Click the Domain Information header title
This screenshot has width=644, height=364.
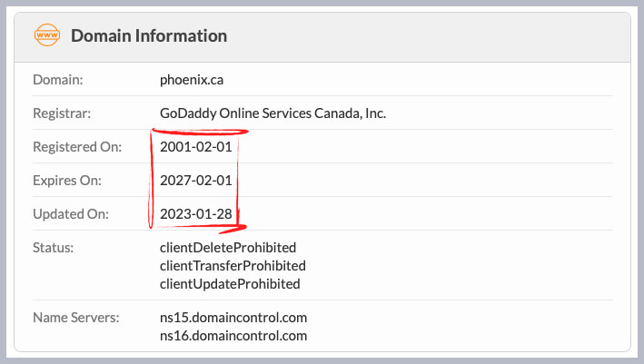[149, 36]
